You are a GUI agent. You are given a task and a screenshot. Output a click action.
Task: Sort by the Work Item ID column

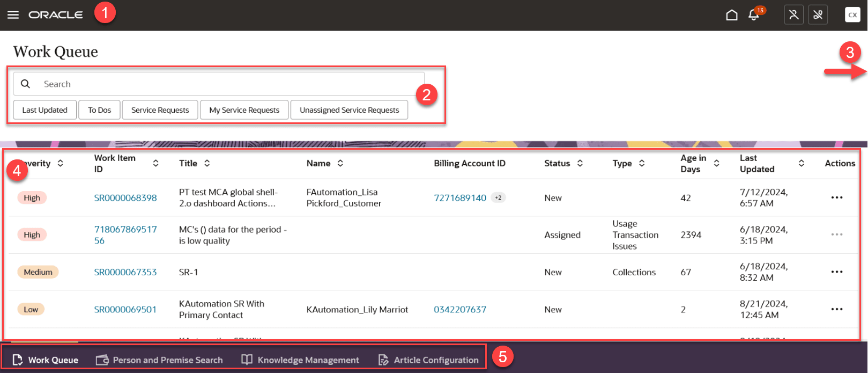click(155, 163)
